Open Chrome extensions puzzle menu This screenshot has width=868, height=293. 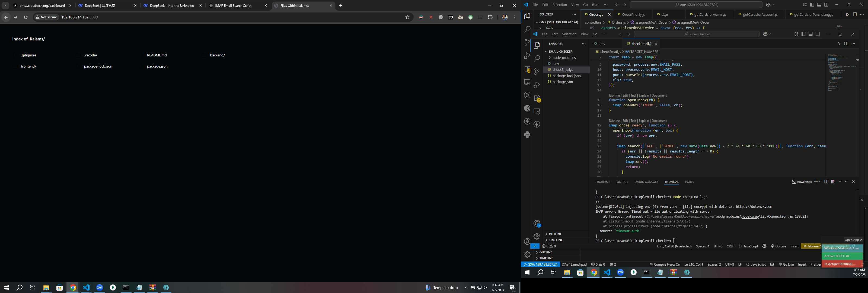[x=490, y=17]
